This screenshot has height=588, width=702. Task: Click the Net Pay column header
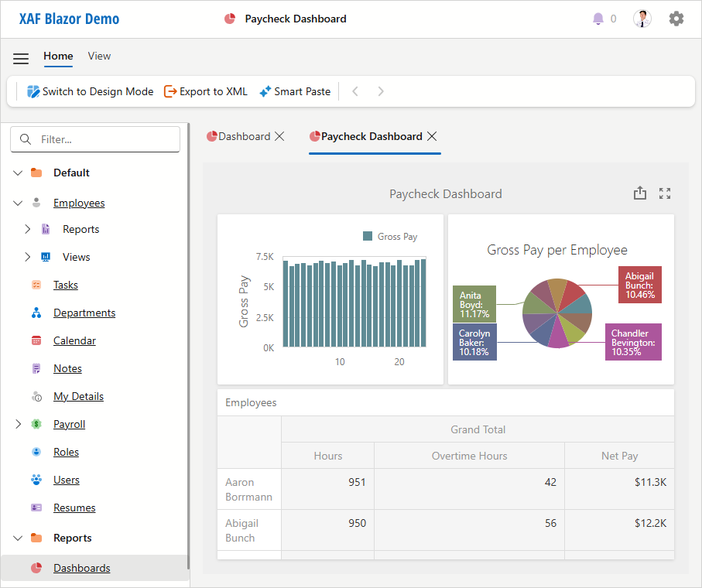(x=619, y=456)
